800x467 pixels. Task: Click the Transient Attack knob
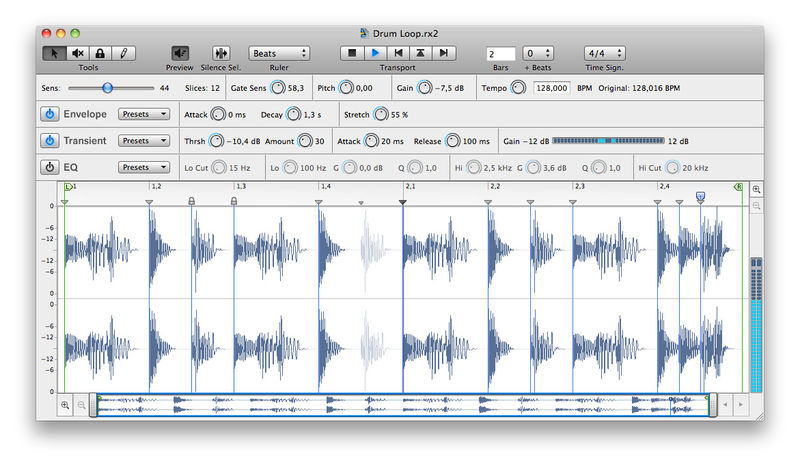click(x=371, y=141)
